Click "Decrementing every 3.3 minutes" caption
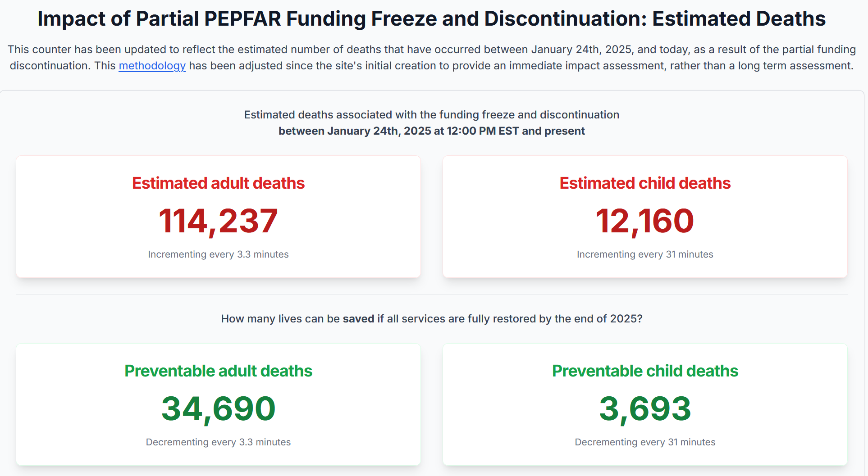The height and width of the screenshot is (476, 868). [x=218, y=442]
